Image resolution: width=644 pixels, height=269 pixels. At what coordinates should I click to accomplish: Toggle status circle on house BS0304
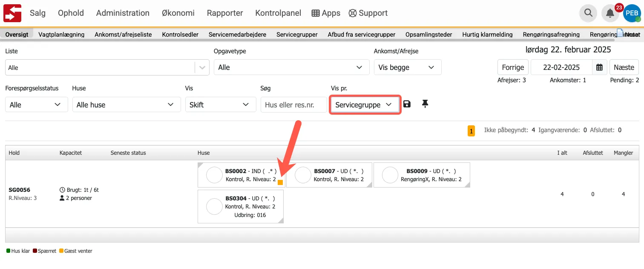tap(214, 206)
